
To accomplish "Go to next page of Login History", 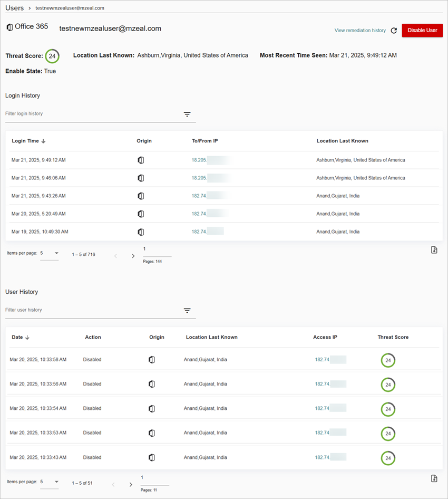I will coord(133,255).
